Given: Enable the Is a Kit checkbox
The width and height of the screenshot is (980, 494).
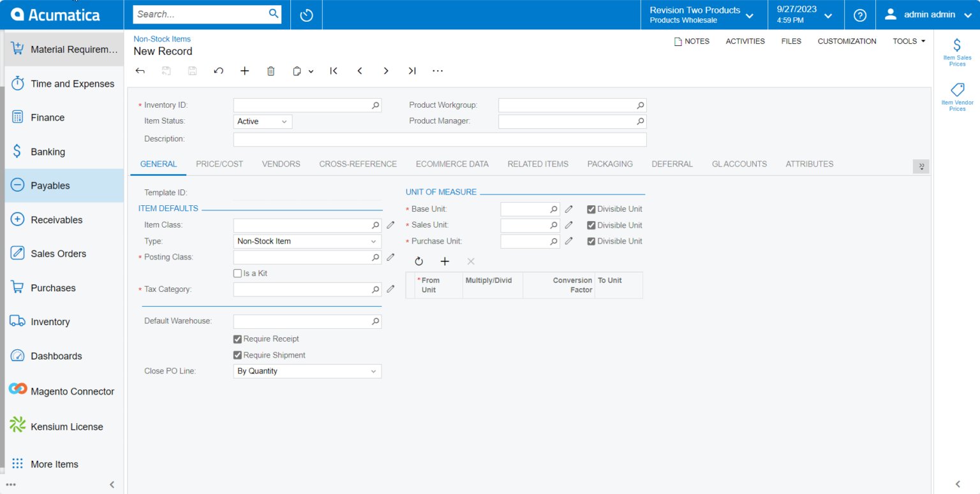Looking at the screenshot, I should pyautogui.click(x=237, y=273).
